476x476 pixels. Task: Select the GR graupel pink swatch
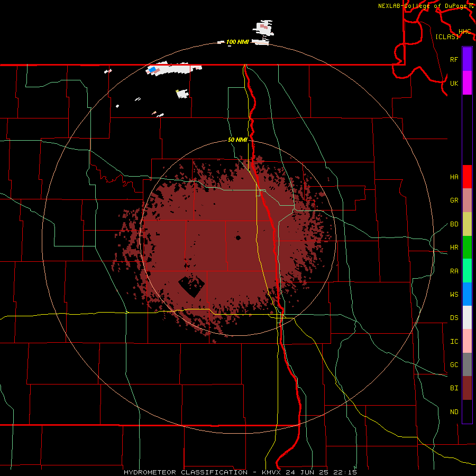coord(467,200)
